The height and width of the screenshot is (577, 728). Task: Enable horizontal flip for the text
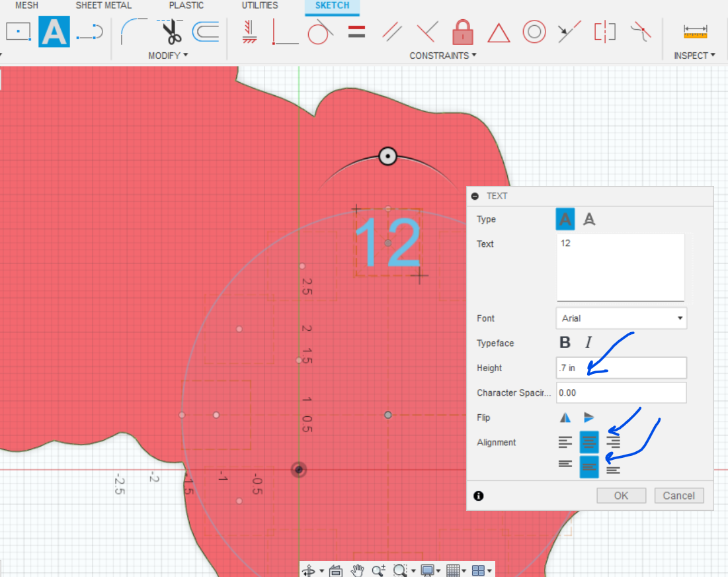[x=565, y=417]
